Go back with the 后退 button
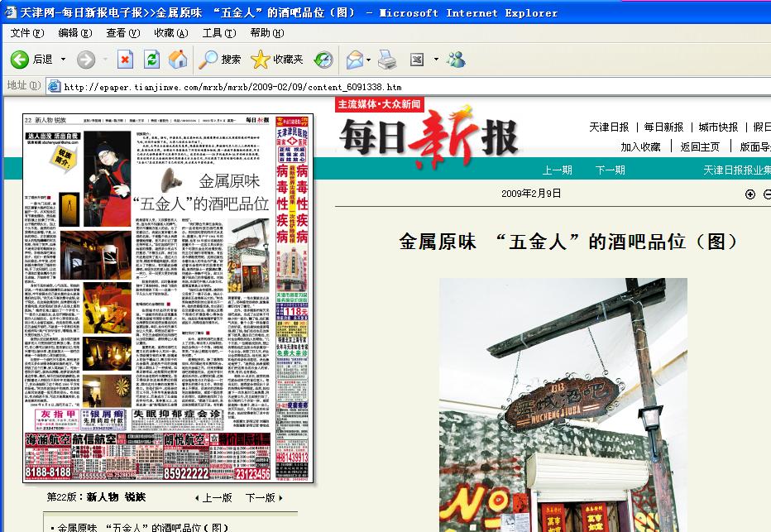Image resolution: width=771 pixels, height=532 pixels. pos(31,60)
